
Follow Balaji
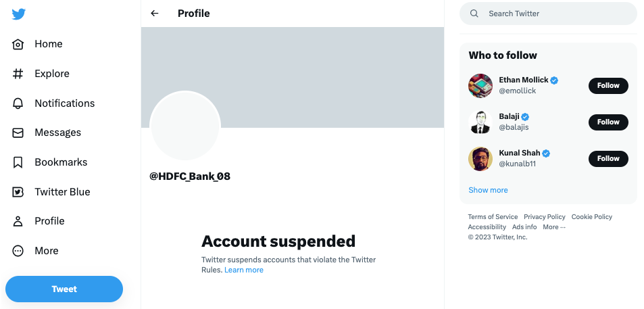(x=608, y=122)
